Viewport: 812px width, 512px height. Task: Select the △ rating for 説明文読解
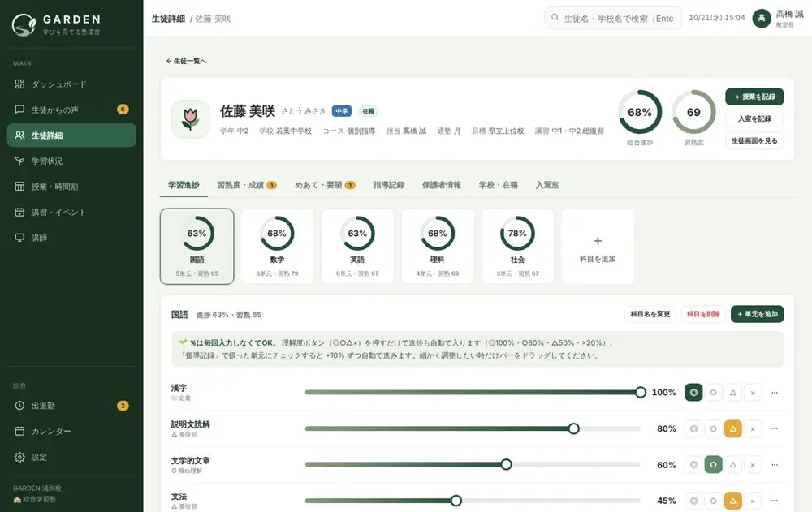[732, 428]
